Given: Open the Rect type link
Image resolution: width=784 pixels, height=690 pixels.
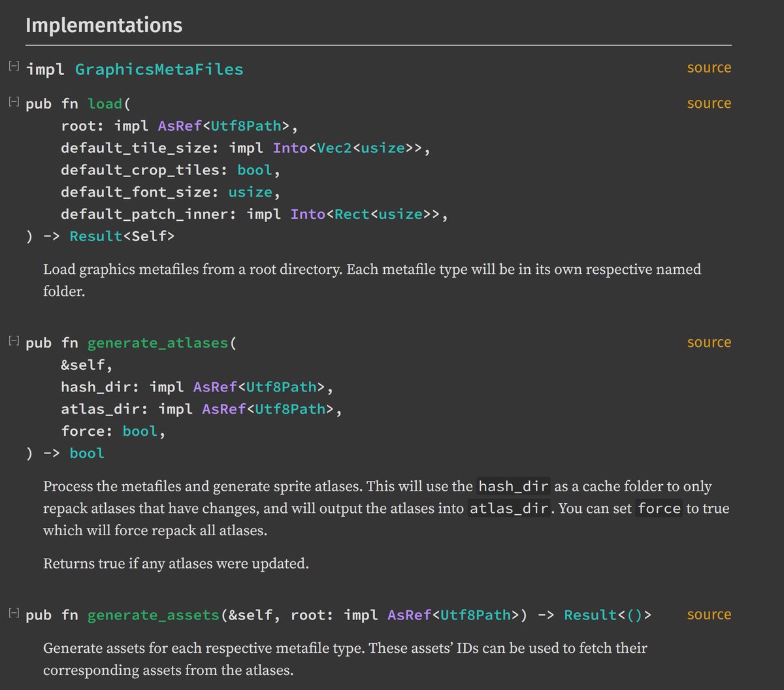Looking at the screenshot, I should [x=352, y=214].
